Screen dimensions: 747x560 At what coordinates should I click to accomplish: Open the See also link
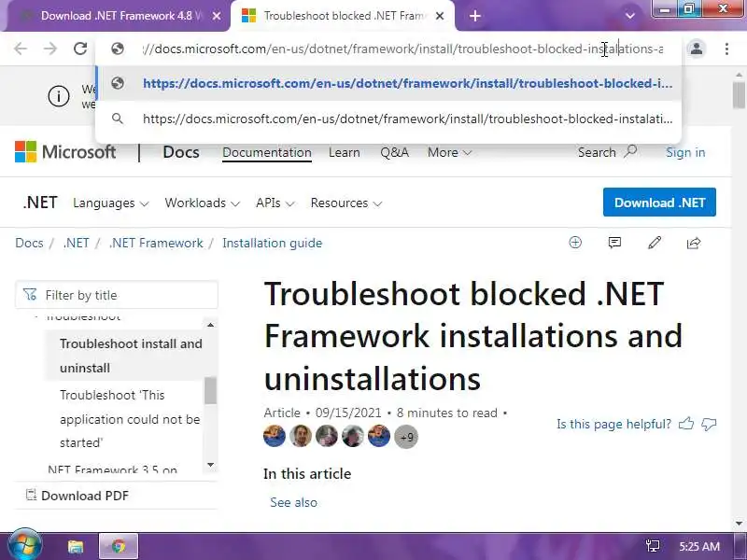293,502
